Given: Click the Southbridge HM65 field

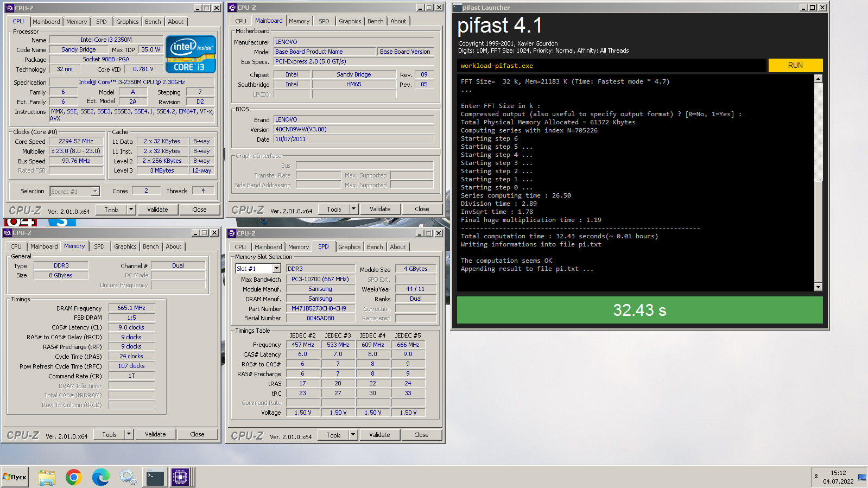Looking at the screenshot, I should 354,84.
